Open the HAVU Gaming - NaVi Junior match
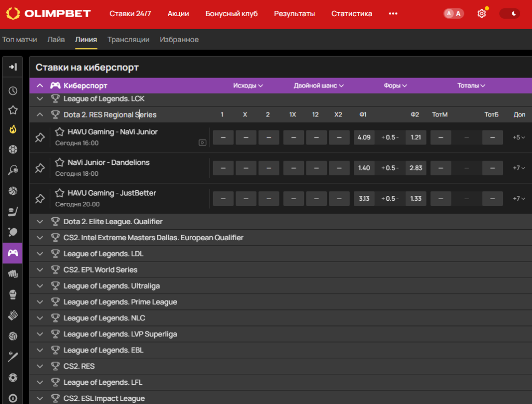Image resolution: width=532 pixels, height=404 pixels. point(113,132)
